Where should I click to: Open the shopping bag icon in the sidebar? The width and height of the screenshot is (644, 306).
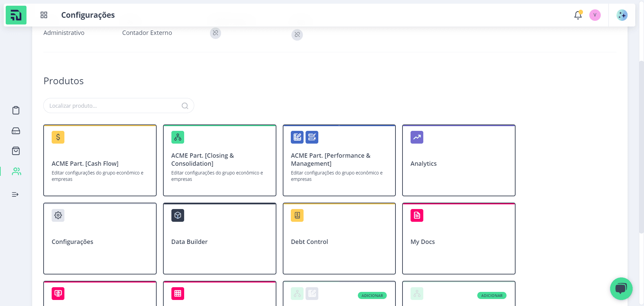[16, 151]
